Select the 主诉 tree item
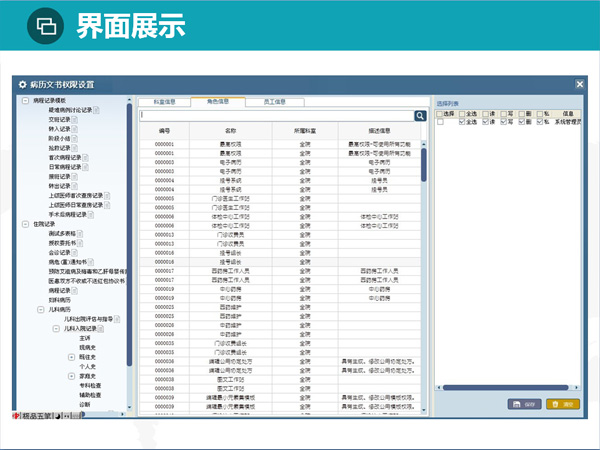This screenshot has width=600, height=450. click(x=85, y=338)
